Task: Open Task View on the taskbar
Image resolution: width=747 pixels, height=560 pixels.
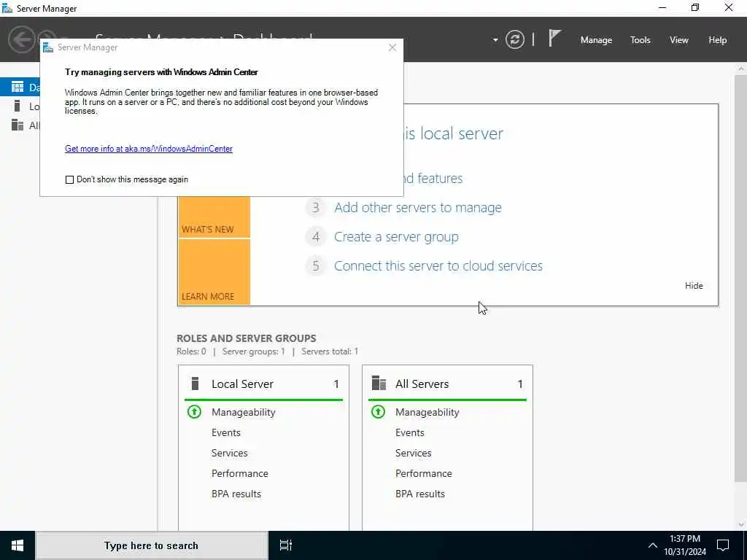Action: click(x=285, y=545)
